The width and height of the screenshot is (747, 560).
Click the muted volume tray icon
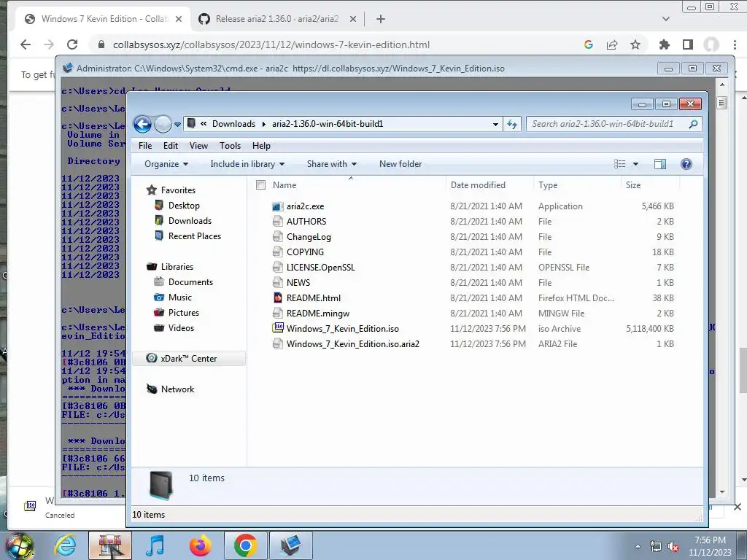tap(673, 547)
